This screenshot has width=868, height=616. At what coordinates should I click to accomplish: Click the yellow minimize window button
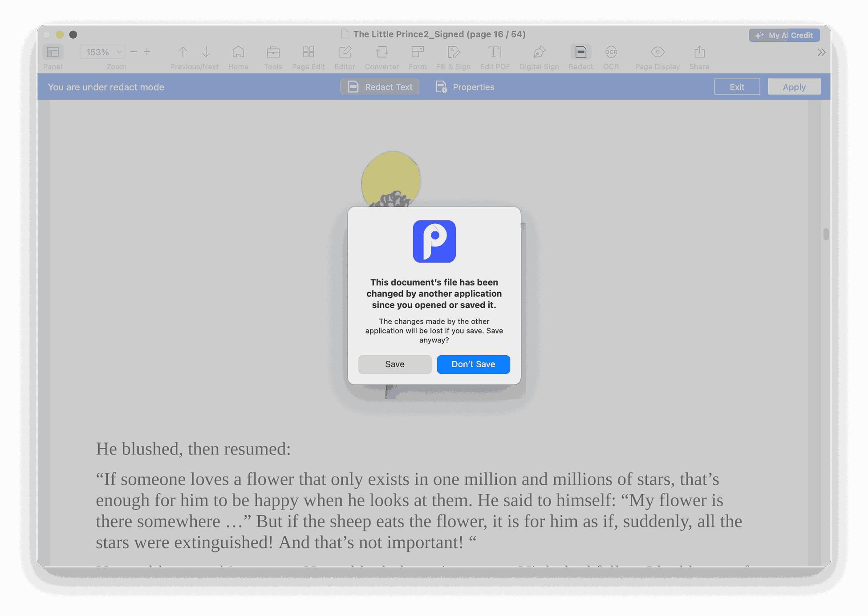pos(60,34)
